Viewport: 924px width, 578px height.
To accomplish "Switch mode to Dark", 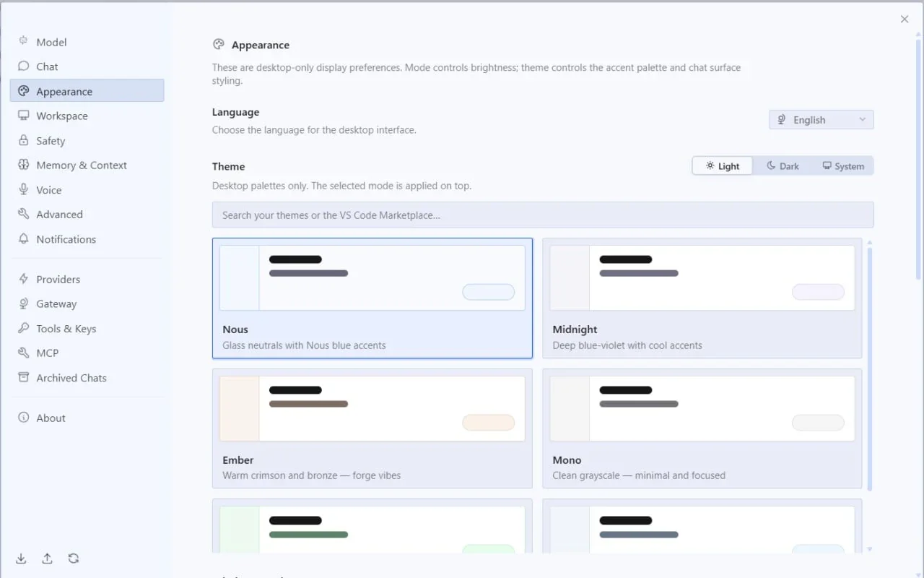I will [x=783, y=166].
